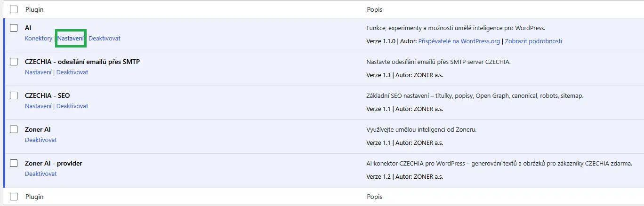The width and height of the screenshot is (644, 206).
Task: Deactivate the AI plugin via Deaktivovat
Action: click(105, 39)
